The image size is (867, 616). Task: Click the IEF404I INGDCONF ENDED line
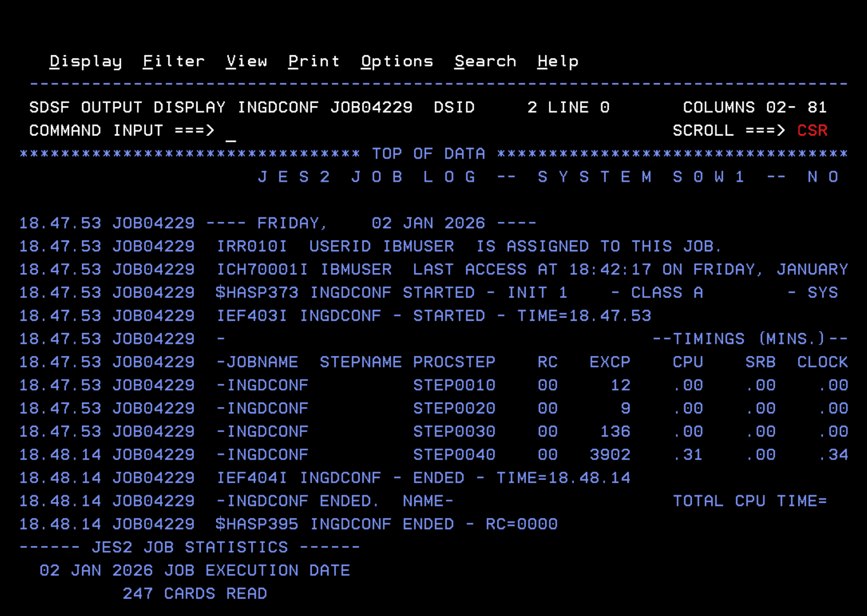tap(423, 478)
